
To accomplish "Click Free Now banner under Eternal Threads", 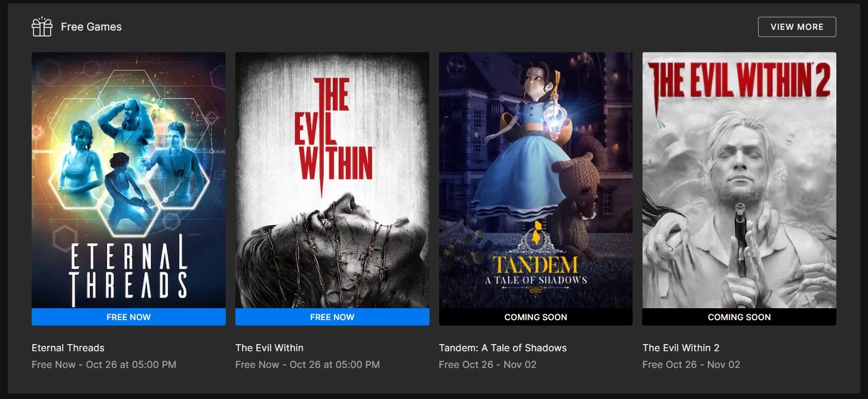I will point(128,317).
